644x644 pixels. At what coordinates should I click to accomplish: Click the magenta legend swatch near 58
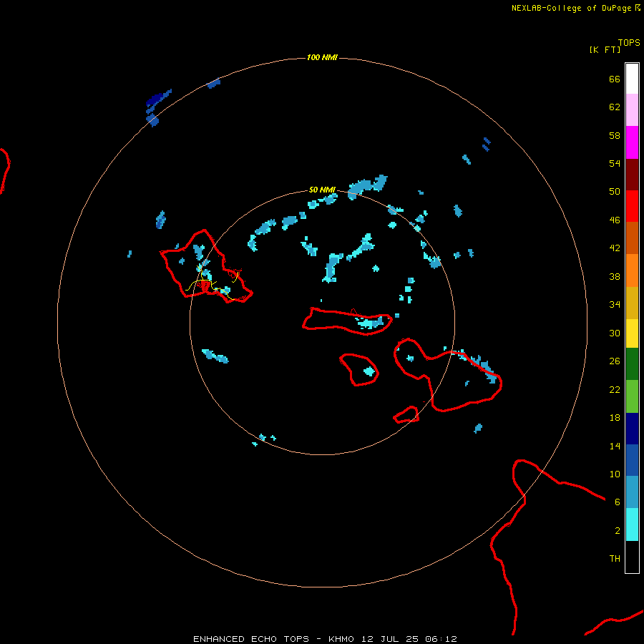632,142
